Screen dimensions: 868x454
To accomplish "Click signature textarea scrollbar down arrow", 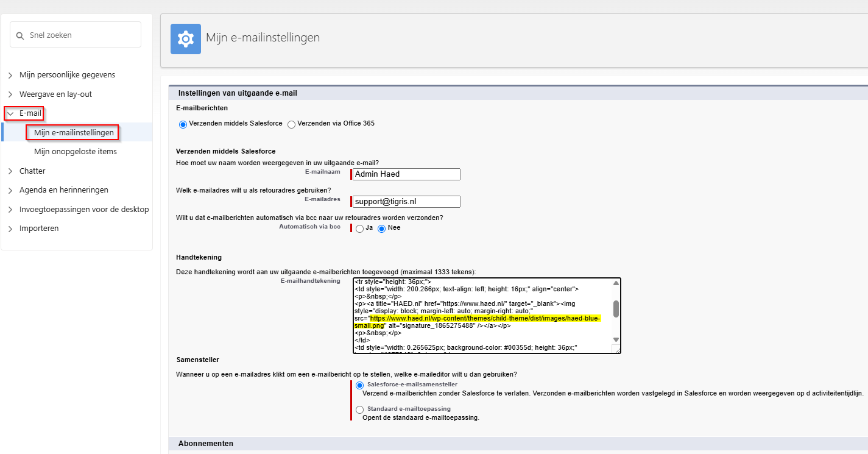I will point(616,339).
